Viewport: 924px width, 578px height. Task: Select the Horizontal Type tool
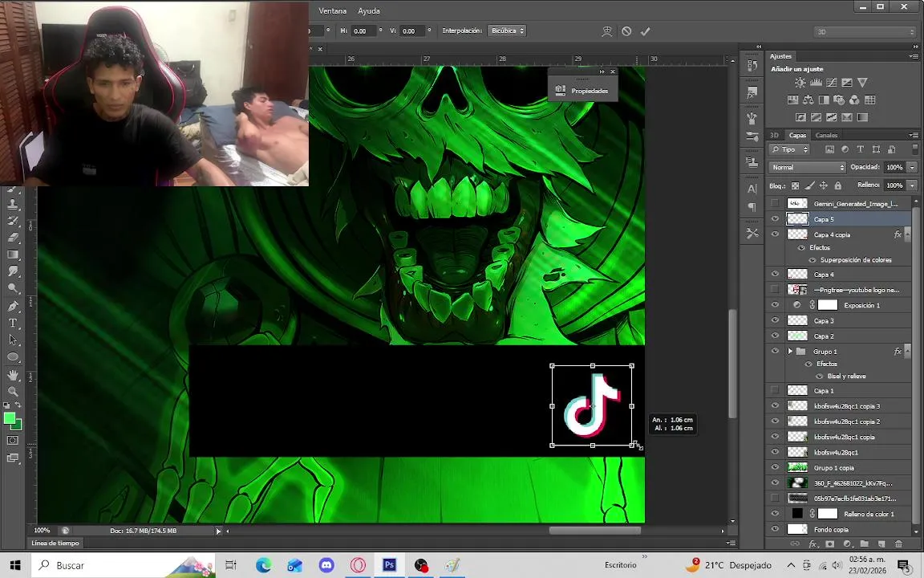point(13,324)
